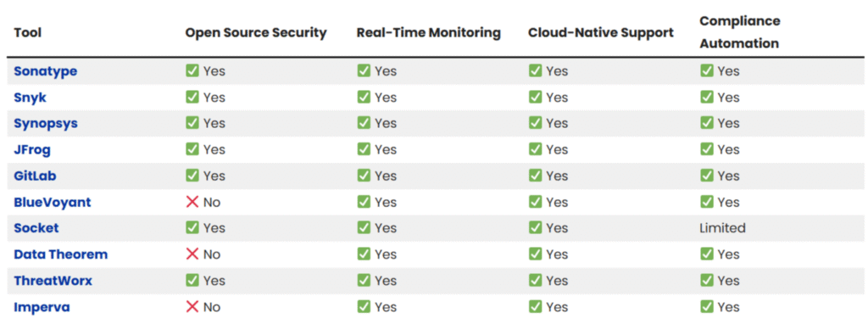Screen dimensions: 868x335
Task: Click BlueVoyant's green check under Real-Time Monitoring
Action: click(364, 202)
